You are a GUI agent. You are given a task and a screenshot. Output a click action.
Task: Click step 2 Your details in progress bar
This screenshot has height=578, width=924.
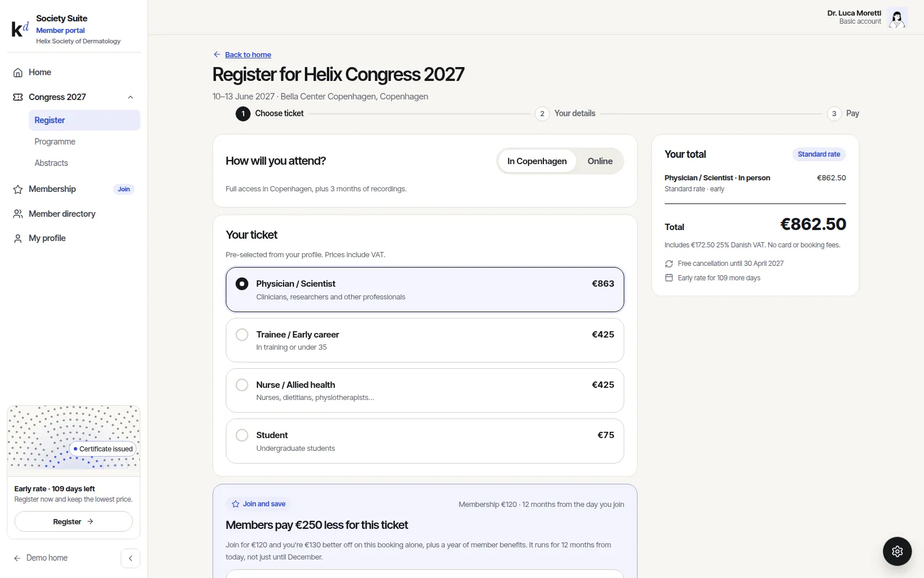(565, 113)
